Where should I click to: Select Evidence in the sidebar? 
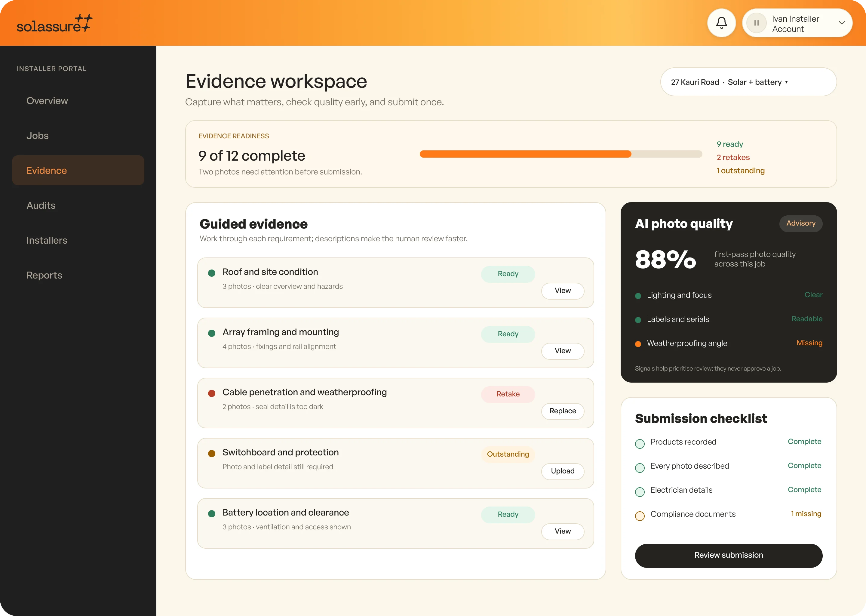pyautogui.click(x=78, y=170)
